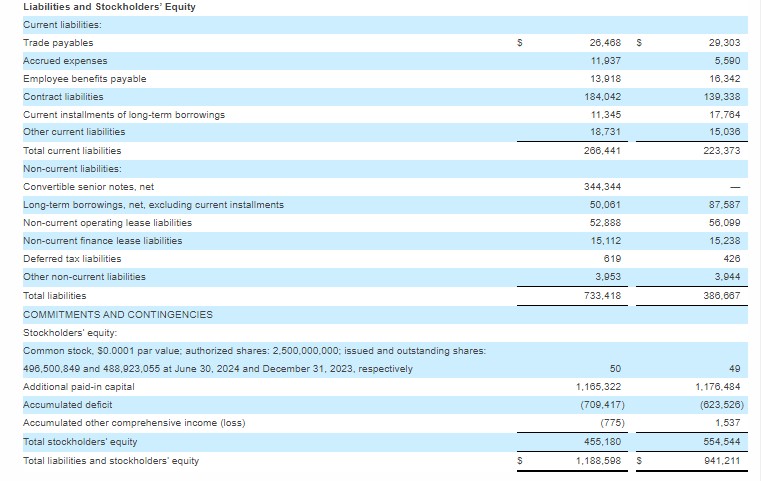Click the Liabilities and Stockholders' Equity heading
The width and height of the screenshot is (761, 481).
[109, 7]
